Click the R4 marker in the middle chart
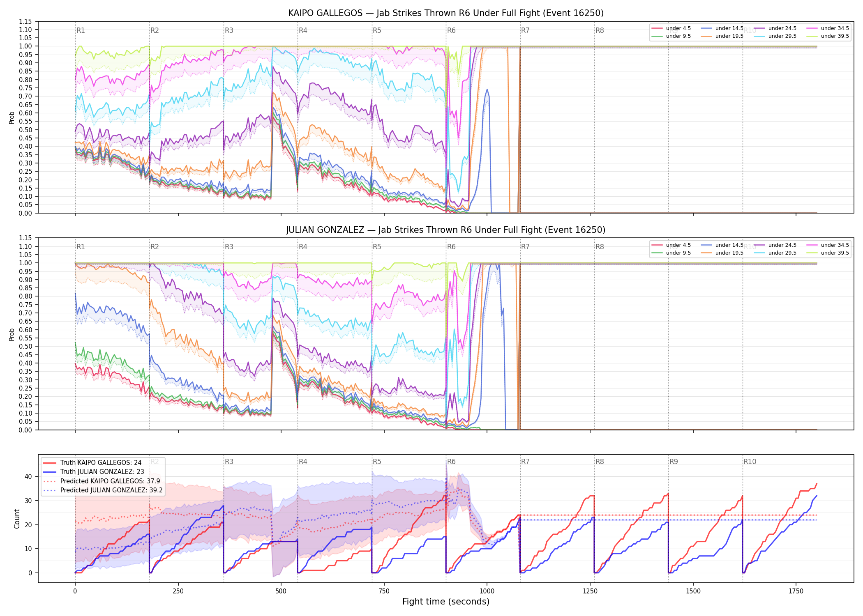The image size is (863, 616). (303, 247)
